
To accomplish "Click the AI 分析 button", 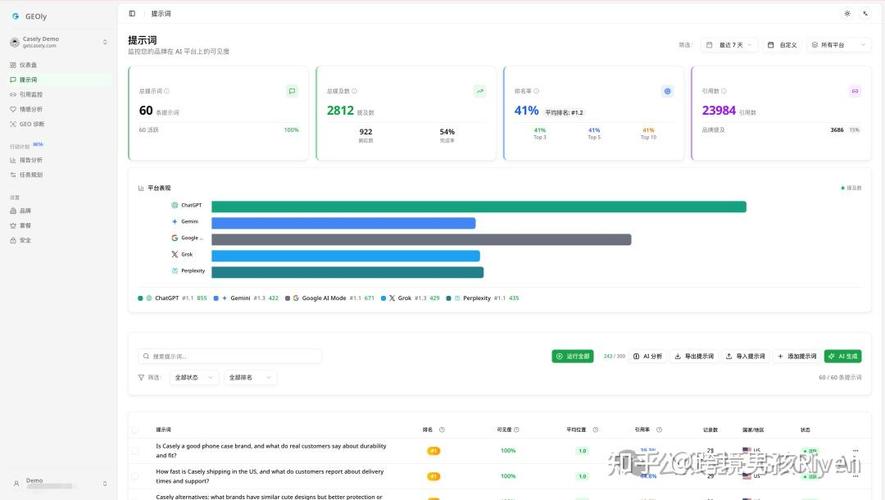I will (x=647, y=356).
